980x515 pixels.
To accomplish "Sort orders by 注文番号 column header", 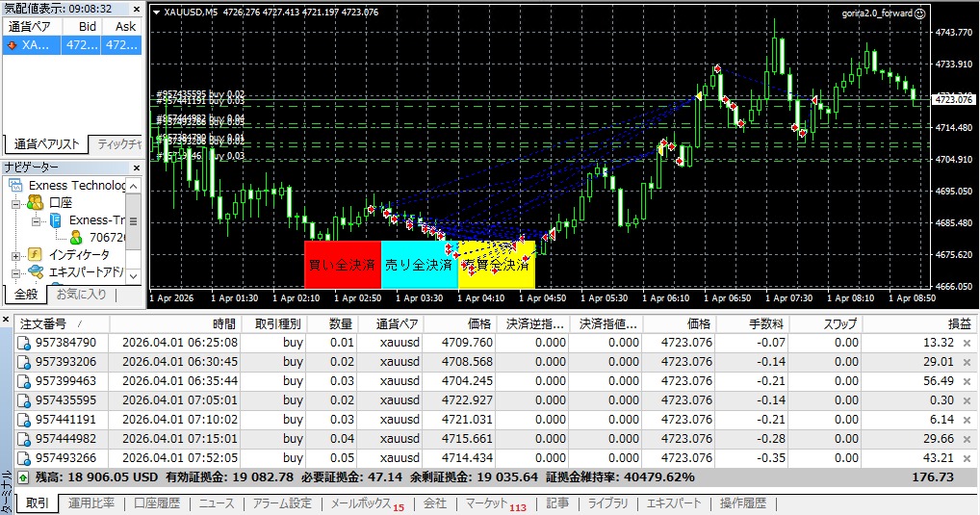I will click(x=62, y=323).
